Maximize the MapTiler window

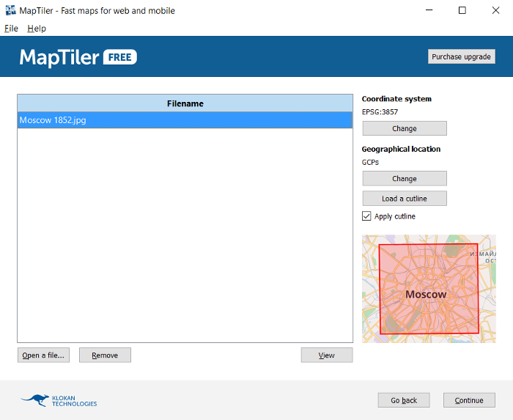462,10
